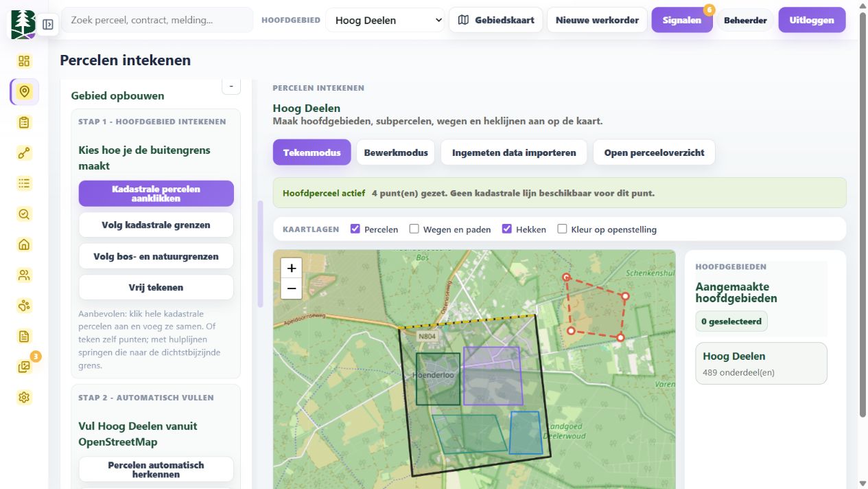Screen dimensions: 868x489
Task: Switch to Bewerkmodus
Action: [x=396, y=152]
